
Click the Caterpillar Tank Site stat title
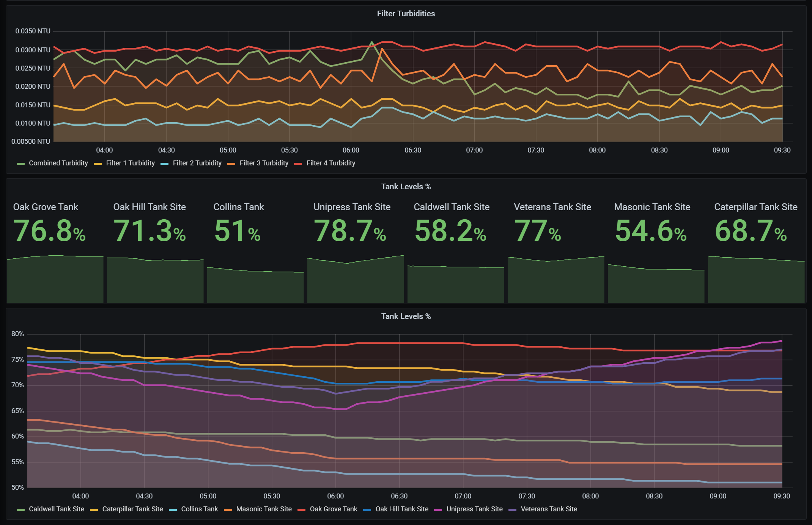pyautogui.click(x=756, y=207)
